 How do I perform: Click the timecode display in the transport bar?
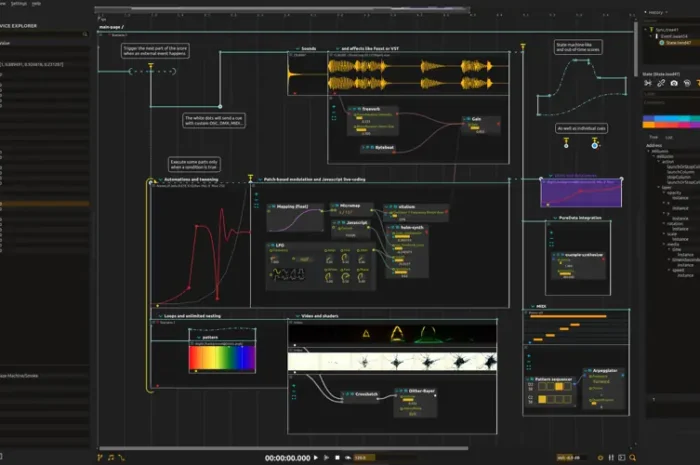(288, 457)
